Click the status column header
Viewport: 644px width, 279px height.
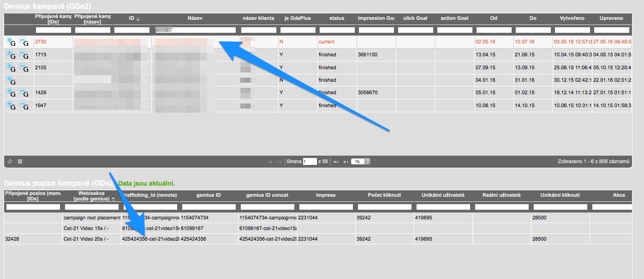(x=337, y=18)
